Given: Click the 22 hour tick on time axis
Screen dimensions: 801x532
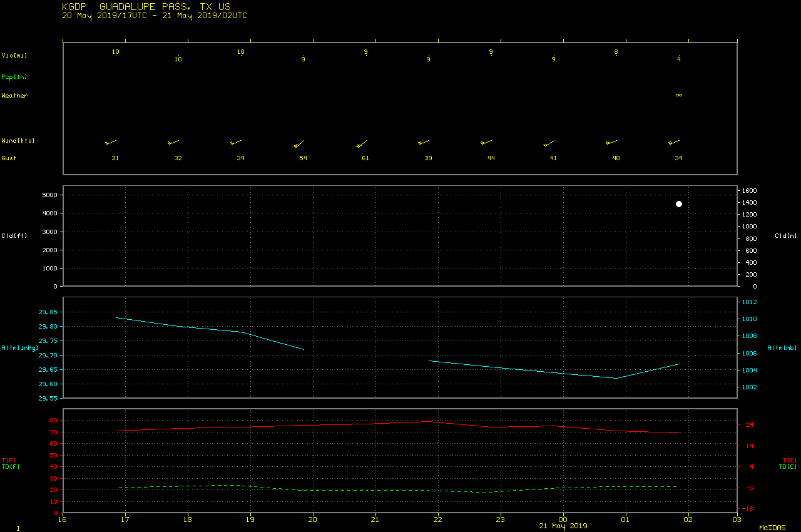Looking at the screenshot, I should [x=437, y=519].
